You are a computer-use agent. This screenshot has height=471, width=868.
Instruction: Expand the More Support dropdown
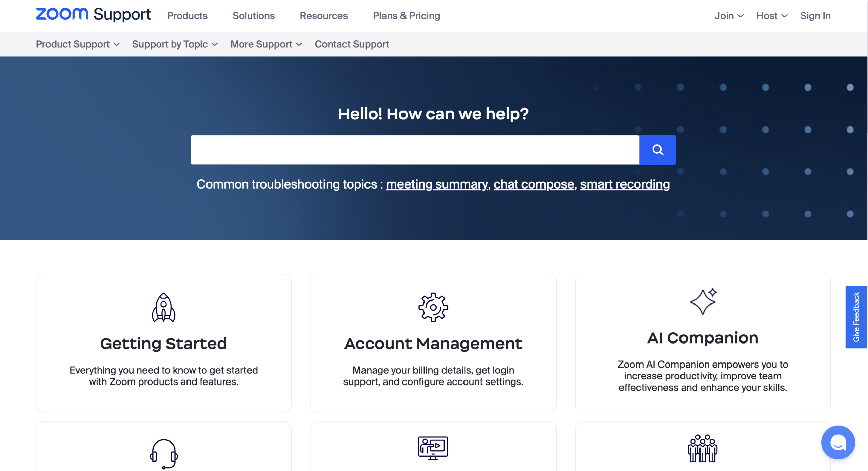click(x=266, y=44)
